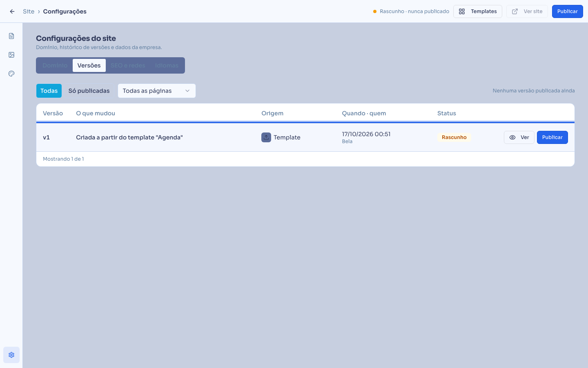The height and width of the screenshot is (368, 588).
Task: Publish version v1 from its row
Action: [x=552, y=137]
